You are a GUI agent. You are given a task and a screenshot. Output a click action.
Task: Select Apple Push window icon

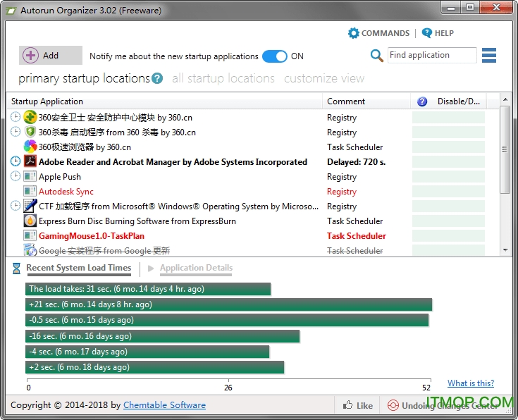click(x=30, y=176)
